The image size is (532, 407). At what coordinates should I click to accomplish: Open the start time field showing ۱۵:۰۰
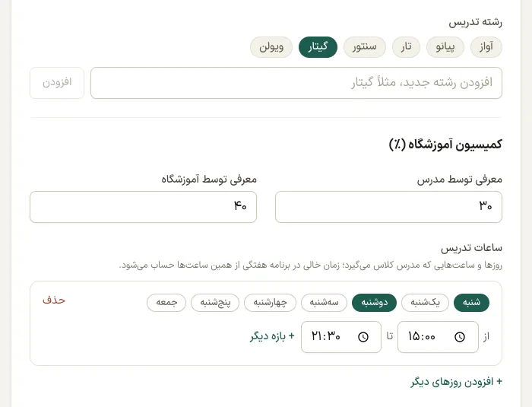[438, 337]
